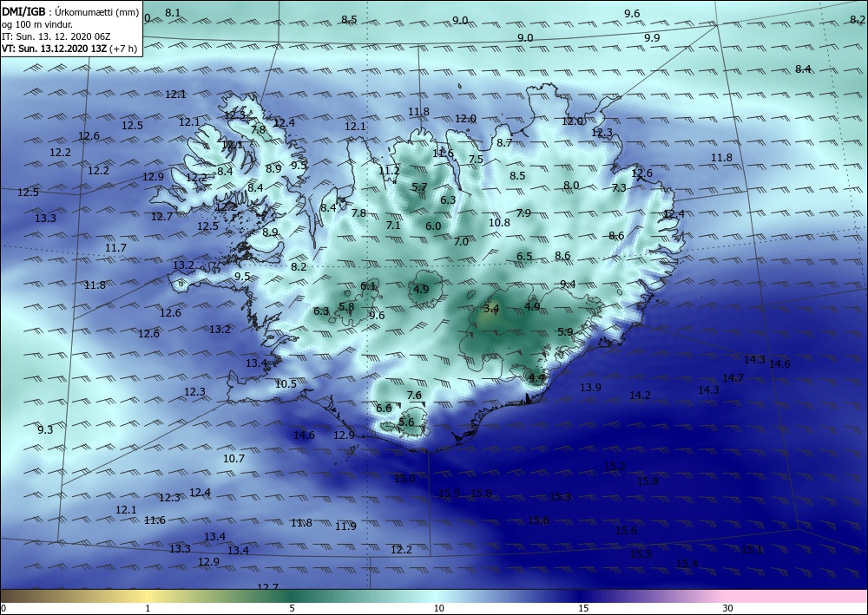The width and height of the screenshot is (868, 615).
Task: Click the map value '9.4'
Action: click(x=568, y=285)
